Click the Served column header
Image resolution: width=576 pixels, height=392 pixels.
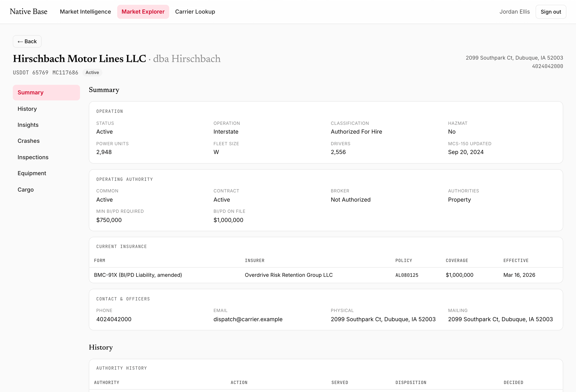pyautogui.click(x=340, y=383)
